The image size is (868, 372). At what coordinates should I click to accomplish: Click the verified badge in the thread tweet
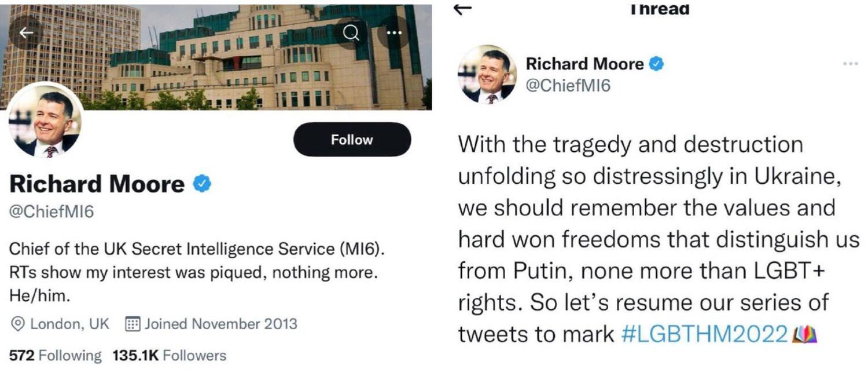click(656, 64)
